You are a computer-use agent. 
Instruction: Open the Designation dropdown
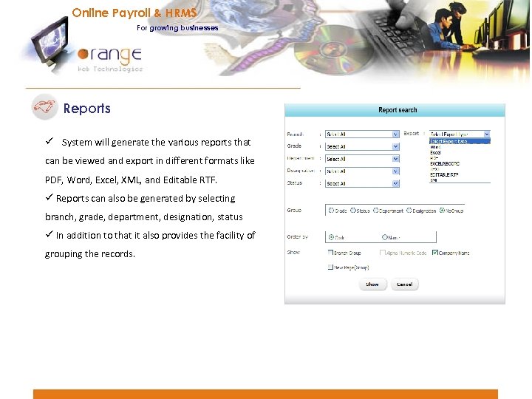coord(362,171)
